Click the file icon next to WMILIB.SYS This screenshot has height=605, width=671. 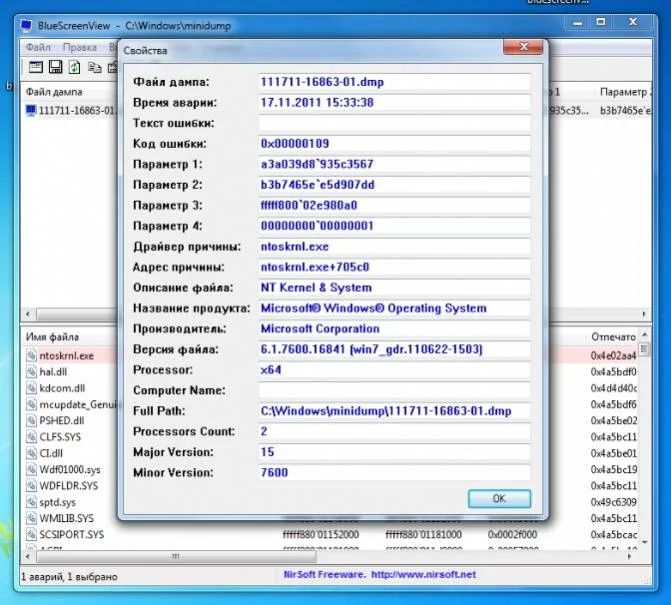pos(31,518)
